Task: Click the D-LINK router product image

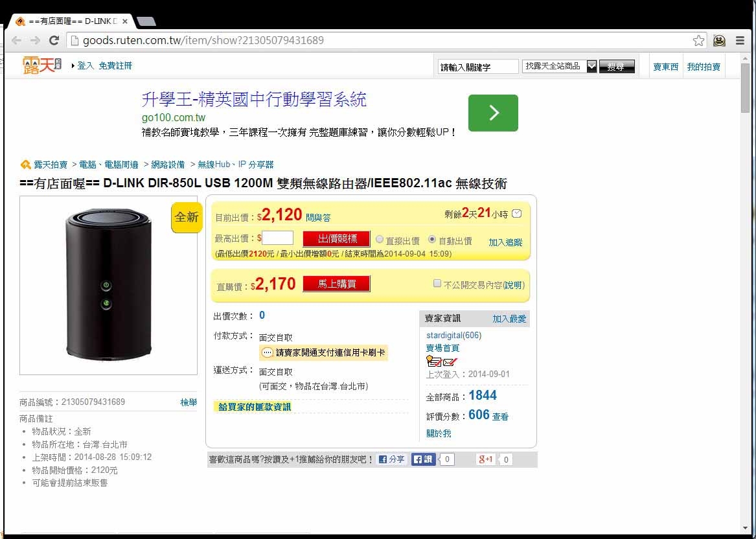Action: point(108,286)
